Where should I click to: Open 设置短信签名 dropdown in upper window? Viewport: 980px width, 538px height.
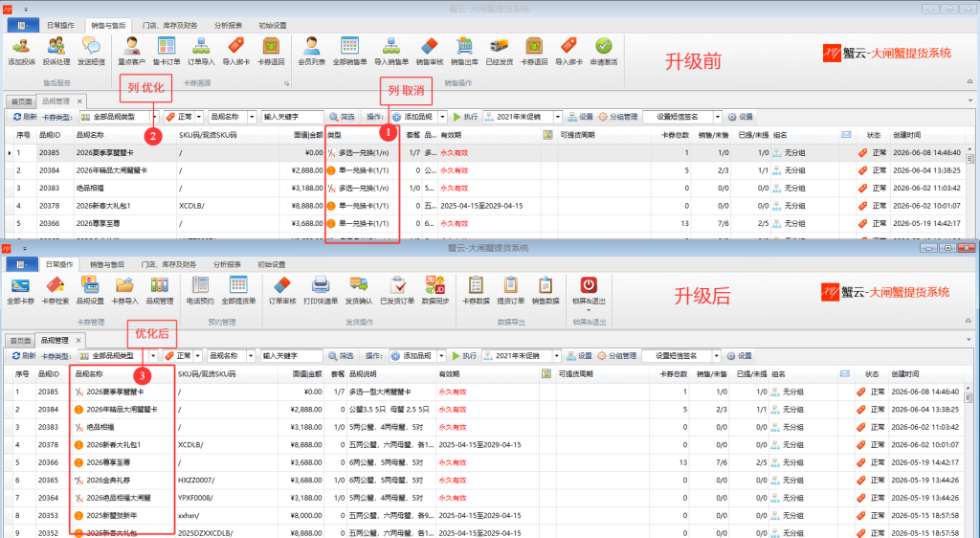tap(718, 117)
